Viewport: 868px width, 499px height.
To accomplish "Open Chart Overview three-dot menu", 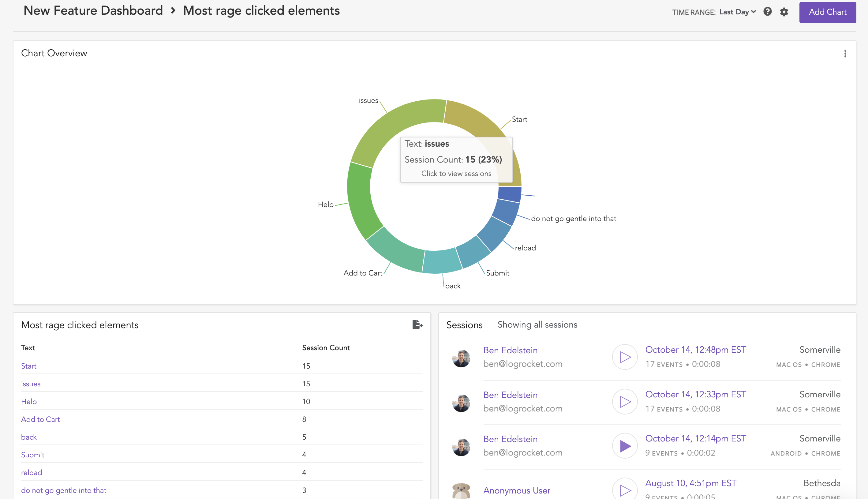I will [845, 54].
